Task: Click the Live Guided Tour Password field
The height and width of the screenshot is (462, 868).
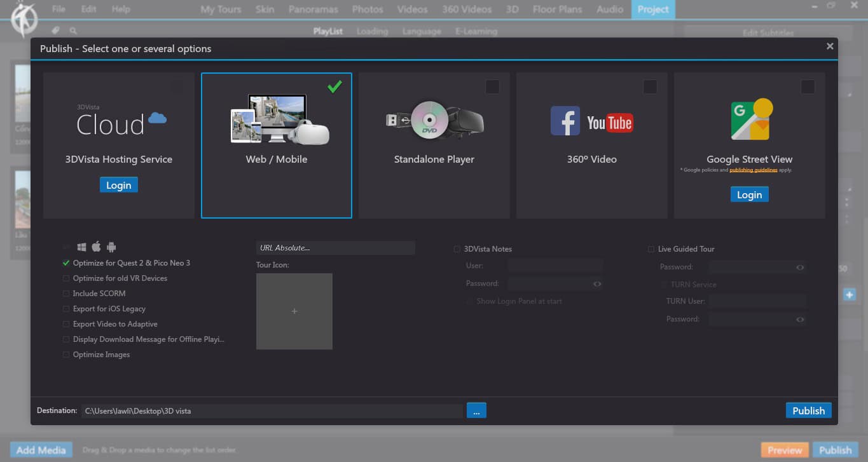Action: coord(757,268)
